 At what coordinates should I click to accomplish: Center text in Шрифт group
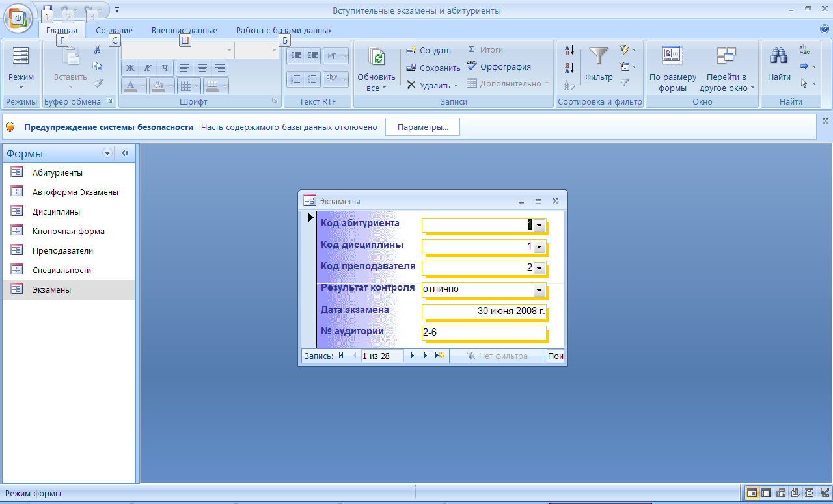pyautogui.click(x=202, y=68)
